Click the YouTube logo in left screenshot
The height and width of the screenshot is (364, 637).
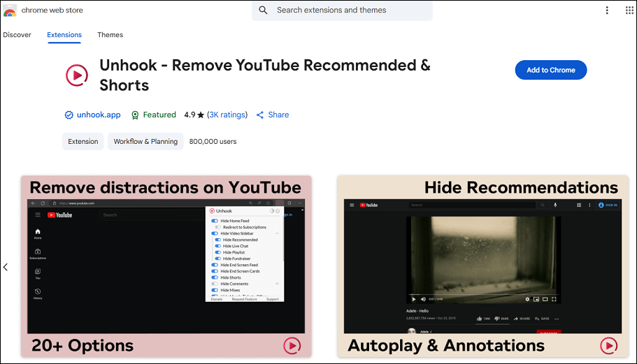coord(59,215)
